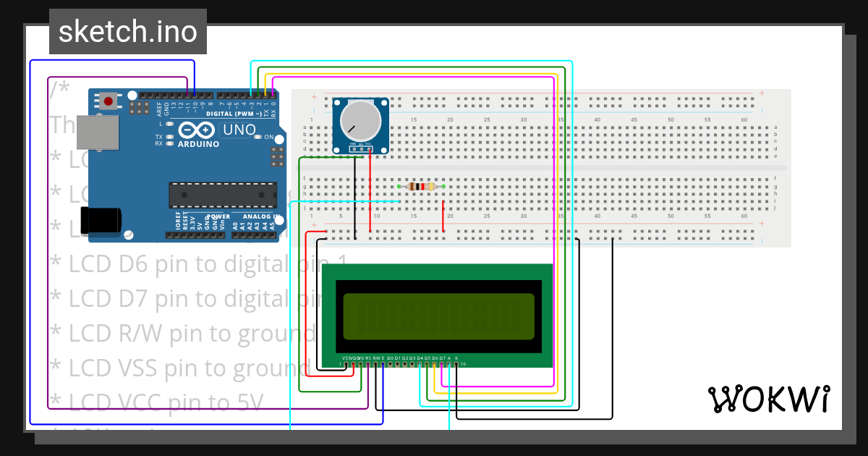Open the Wokwi logo link

pos(770,398)
